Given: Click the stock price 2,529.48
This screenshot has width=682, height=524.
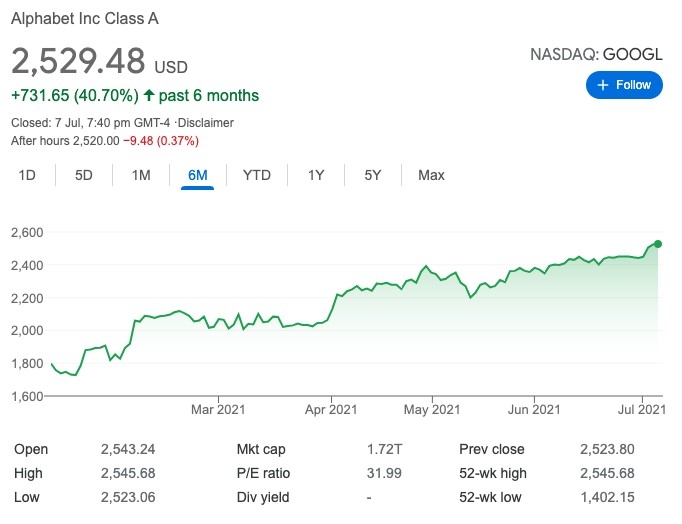Looking at the screenshot, I should (78, 60).
